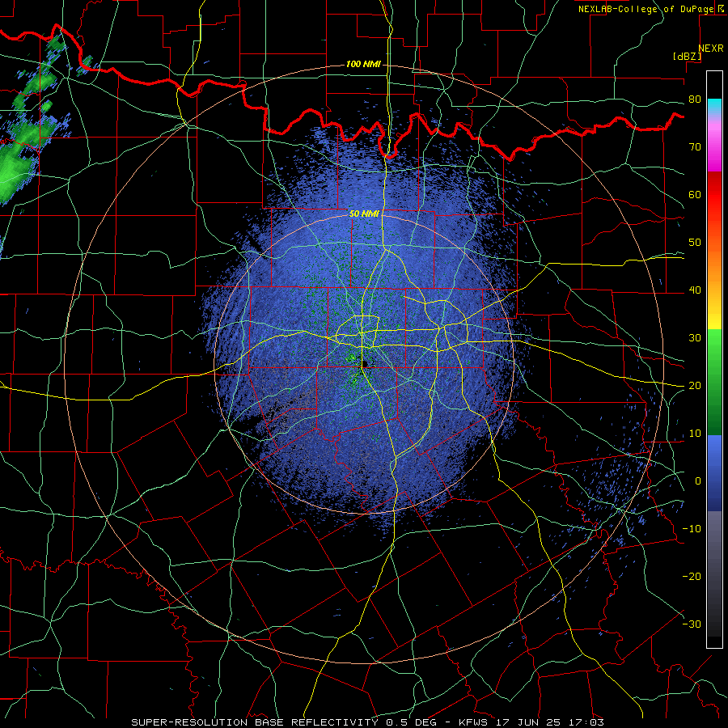Image resolution: width=728 pixels, height=728 pixels.
Task: Click the 70 value on the dBZ scale
Action: click(x=695, y=146)
